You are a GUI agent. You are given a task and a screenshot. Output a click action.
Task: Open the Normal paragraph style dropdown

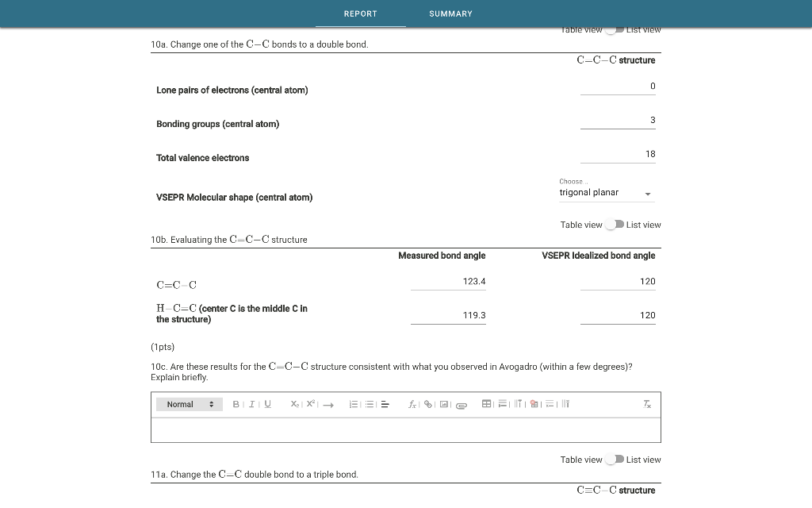click(189, 404)
